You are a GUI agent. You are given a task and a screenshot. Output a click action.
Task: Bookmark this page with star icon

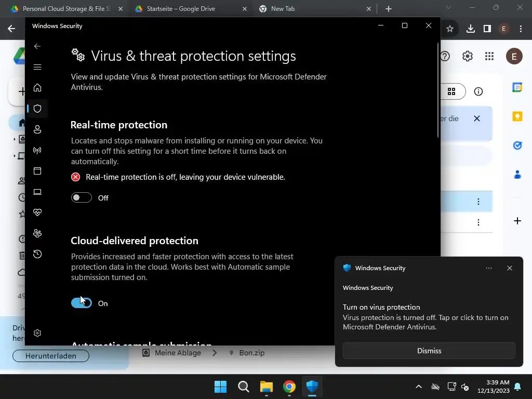click(449, 29)
